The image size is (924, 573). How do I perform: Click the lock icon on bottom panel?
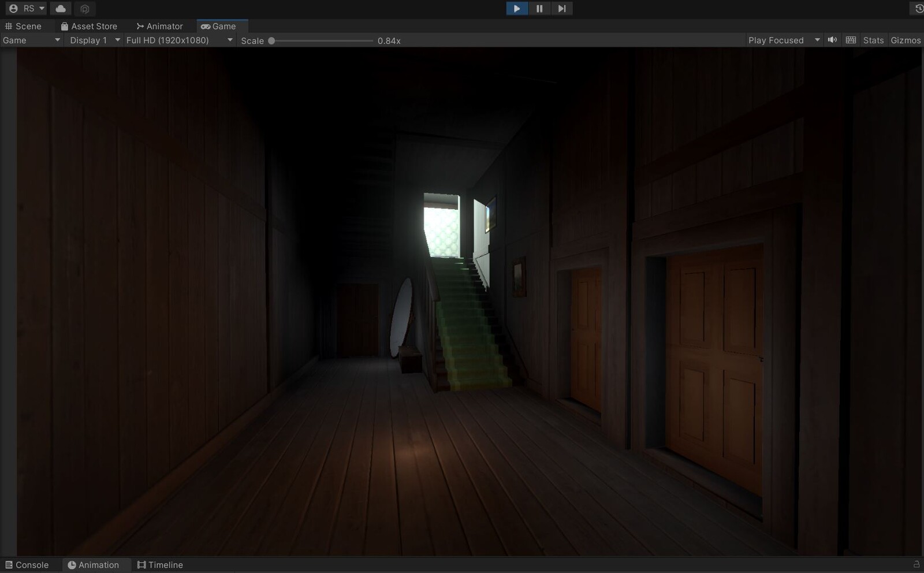(916, 564)
